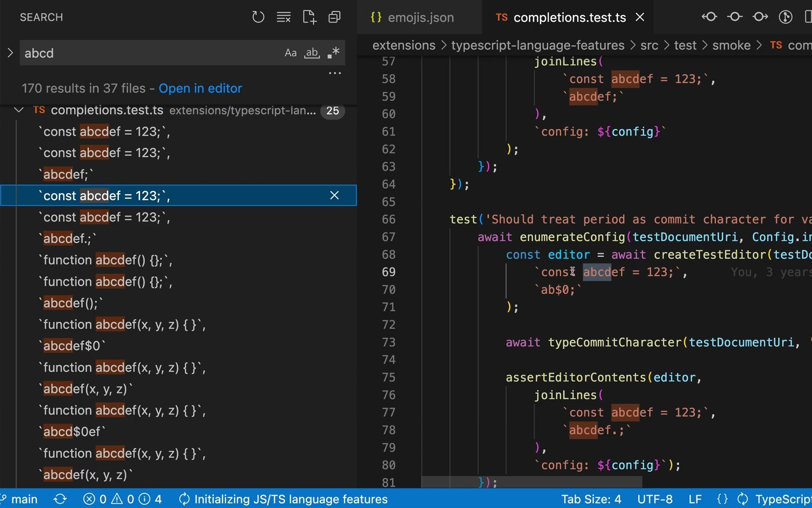Viewport: 812px width, 508px height.
Task: Click typeCommitCharacter on line 73
Action: [x=615, y=342]
